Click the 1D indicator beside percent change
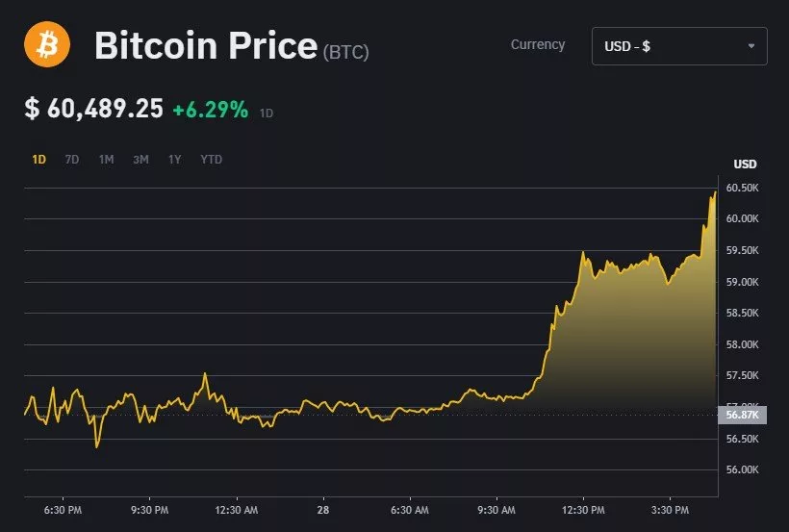The image size is (789, 532). (x=267, y=114)
